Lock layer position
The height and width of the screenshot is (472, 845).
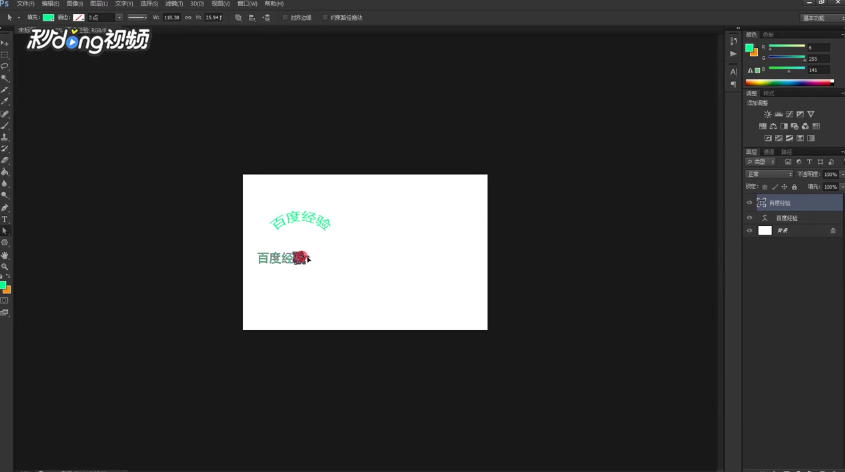784,187
